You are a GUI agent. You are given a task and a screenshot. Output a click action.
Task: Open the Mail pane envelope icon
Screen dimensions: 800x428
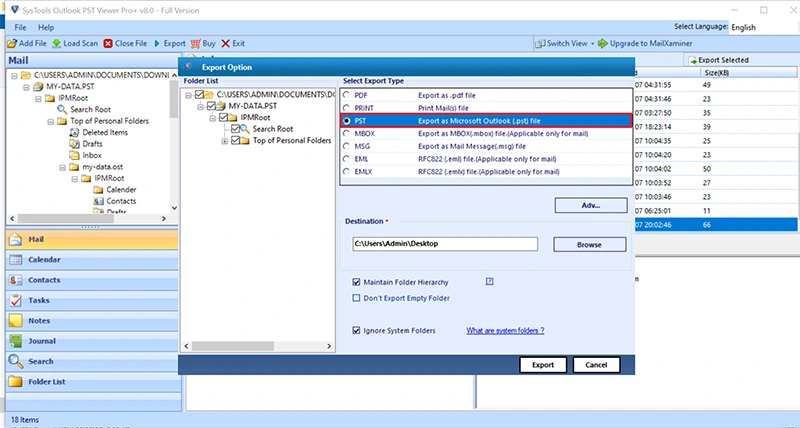pyautogui.click(x=15, y=239)
